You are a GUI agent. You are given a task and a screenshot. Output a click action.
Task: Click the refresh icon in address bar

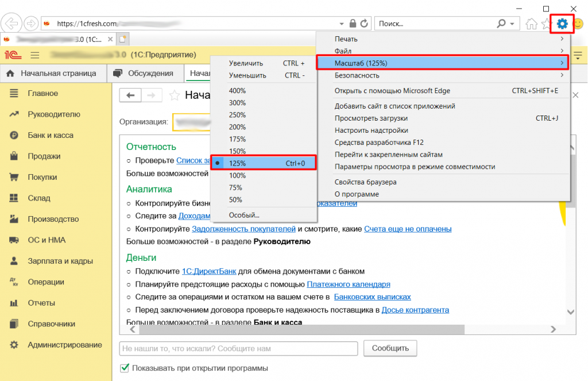coord(364,24)
